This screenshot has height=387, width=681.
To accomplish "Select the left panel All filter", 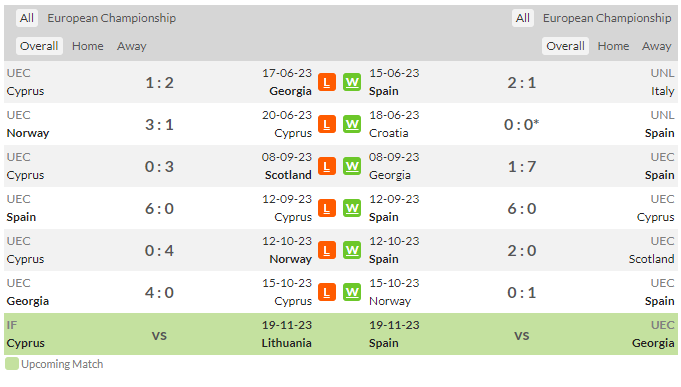I will (26, 18).
